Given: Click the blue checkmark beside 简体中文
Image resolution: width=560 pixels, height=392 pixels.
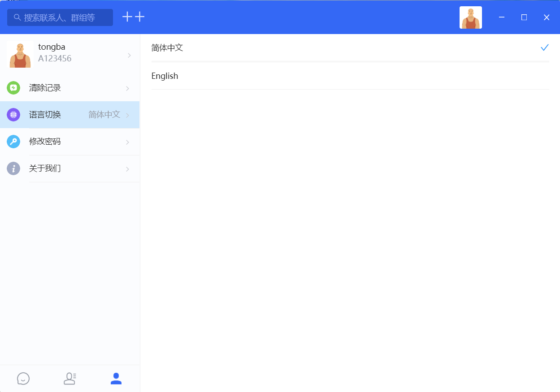Looking at the screenshot, I should click(545, 47).
